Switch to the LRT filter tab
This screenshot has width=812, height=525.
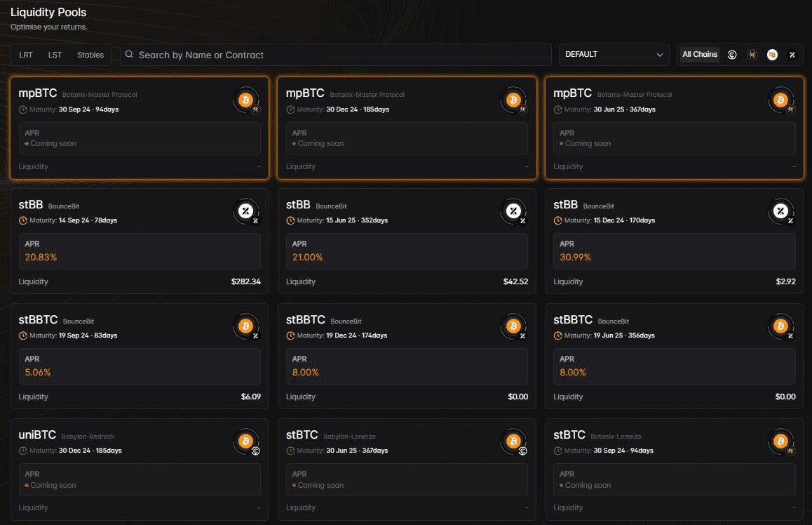pyautogui.click(x=26, y=55)
